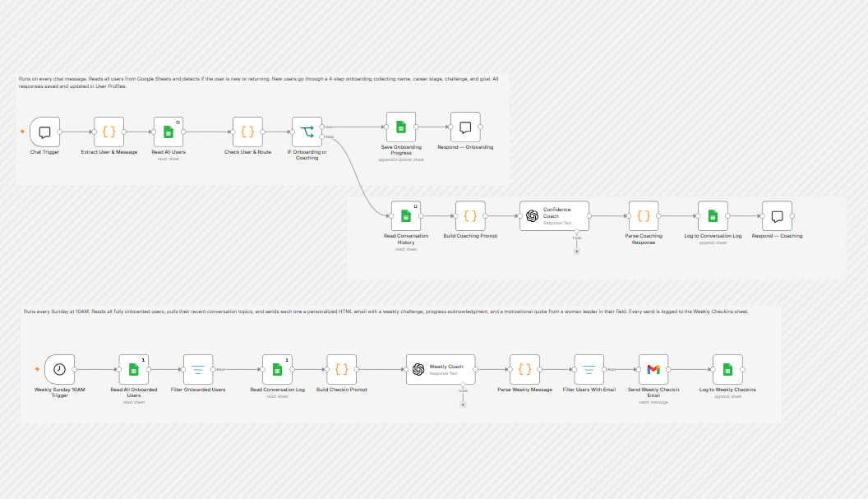Click the 'send: message' subtitle under Gmail node
Screen dimensions: 868x499
click(x=653, y=402)
